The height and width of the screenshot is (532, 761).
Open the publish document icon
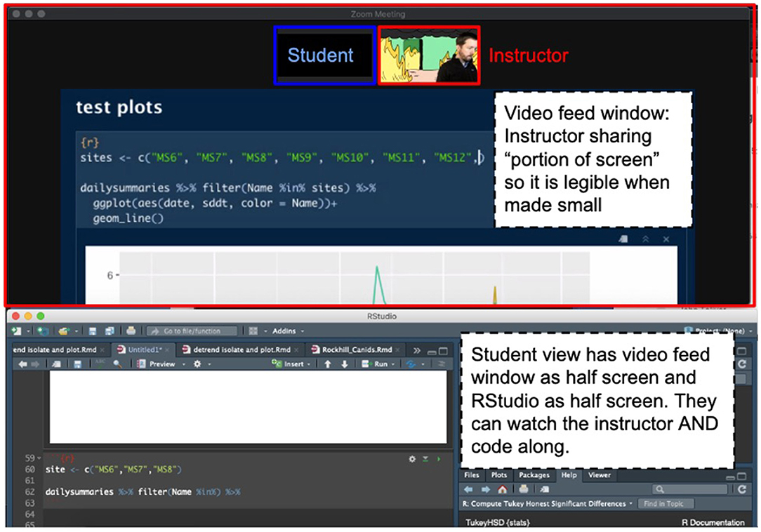click(411, 364)
